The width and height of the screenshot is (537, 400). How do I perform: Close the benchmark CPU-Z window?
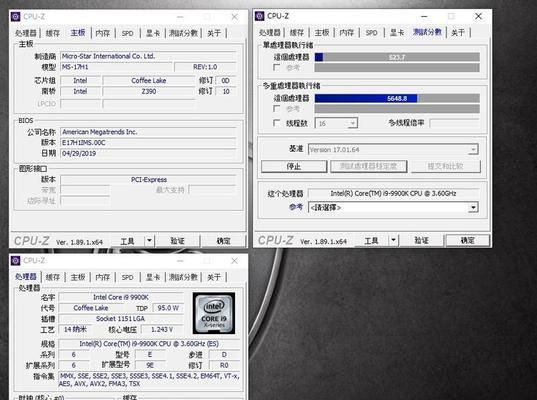pyautogui.click(x=478, y=16)
